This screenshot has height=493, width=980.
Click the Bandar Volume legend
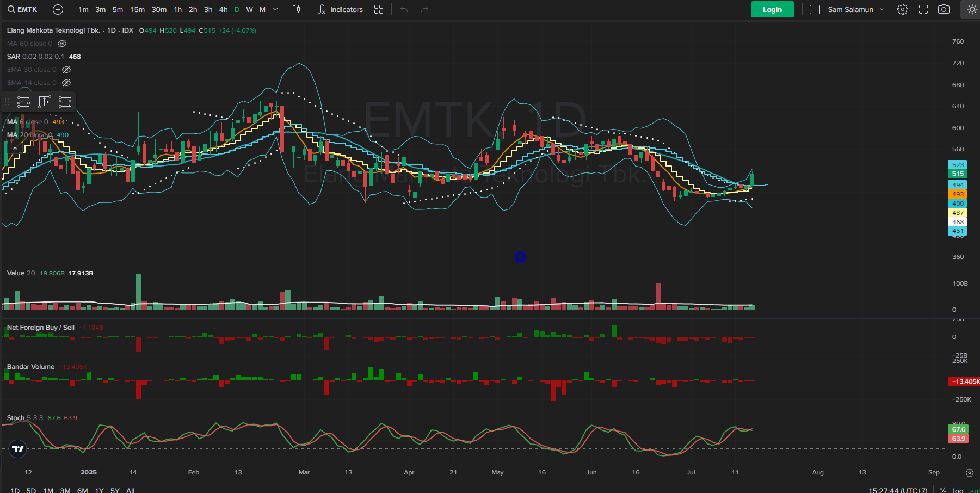coord(30,367)
